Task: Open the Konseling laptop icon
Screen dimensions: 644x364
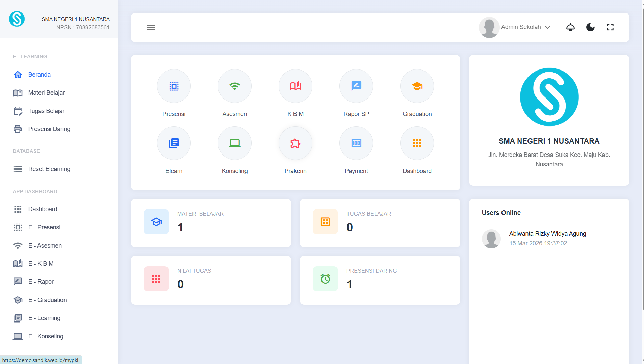Action: [x=235, y=143]
